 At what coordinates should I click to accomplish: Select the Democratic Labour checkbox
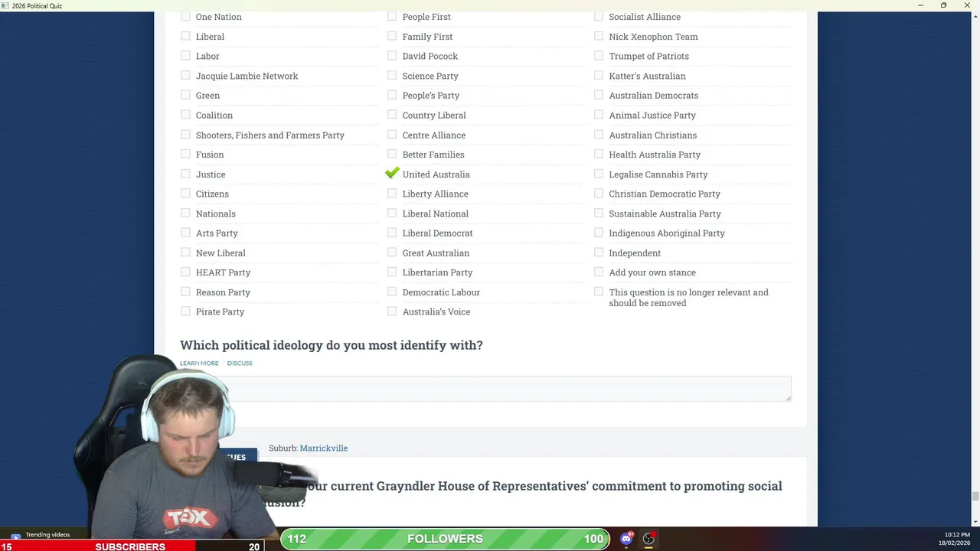pyautogui.click(x=392, y=292)
